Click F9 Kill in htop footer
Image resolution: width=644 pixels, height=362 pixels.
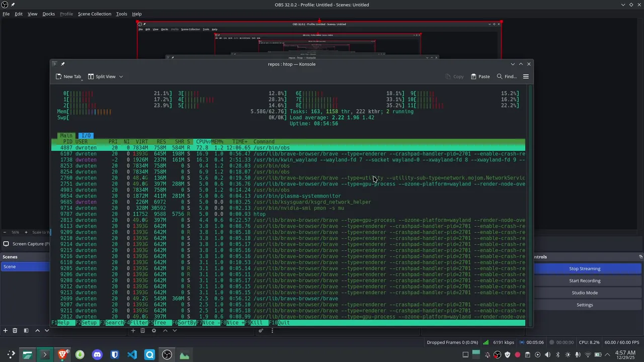257,323
